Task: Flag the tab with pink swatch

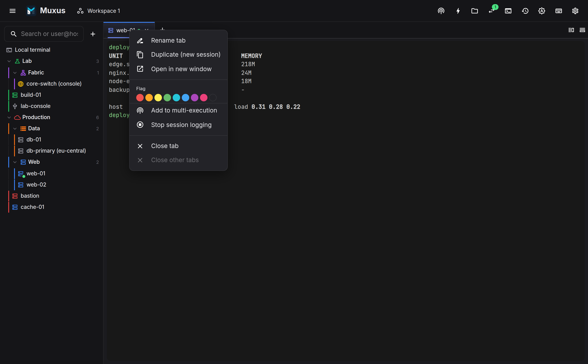Action: click(x=204, y=98)
